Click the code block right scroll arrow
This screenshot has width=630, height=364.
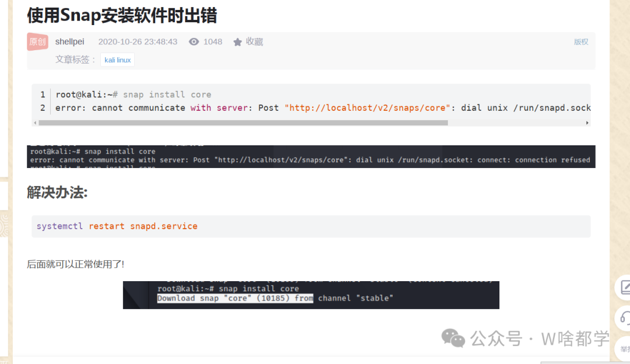[587, 123]
